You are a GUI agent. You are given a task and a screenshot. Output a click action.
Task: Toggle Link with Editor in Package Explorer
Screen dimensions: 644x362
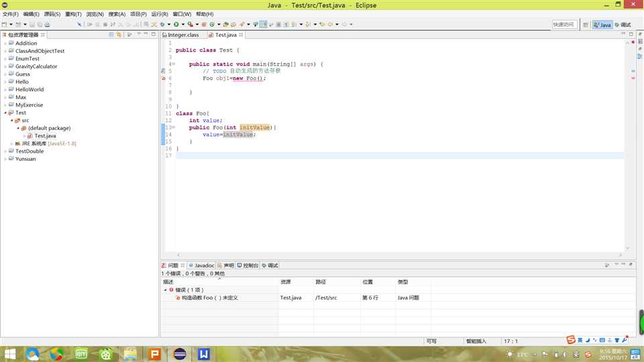pyautogui.click(x=119, y=35)
